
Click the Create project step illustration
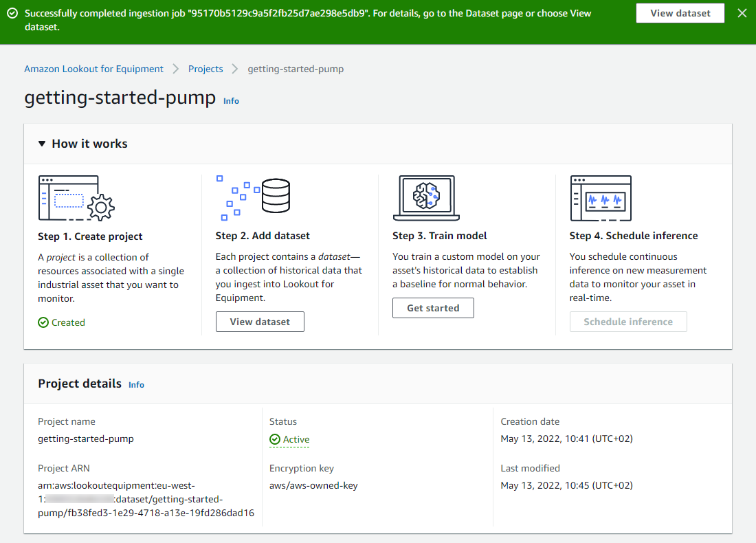point(76,198)
